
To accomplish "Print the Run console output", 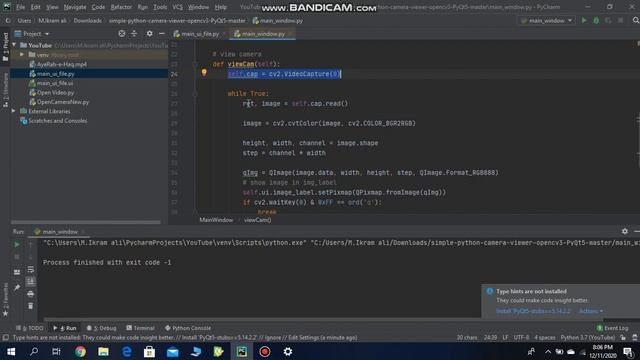I will coord(31,294).
